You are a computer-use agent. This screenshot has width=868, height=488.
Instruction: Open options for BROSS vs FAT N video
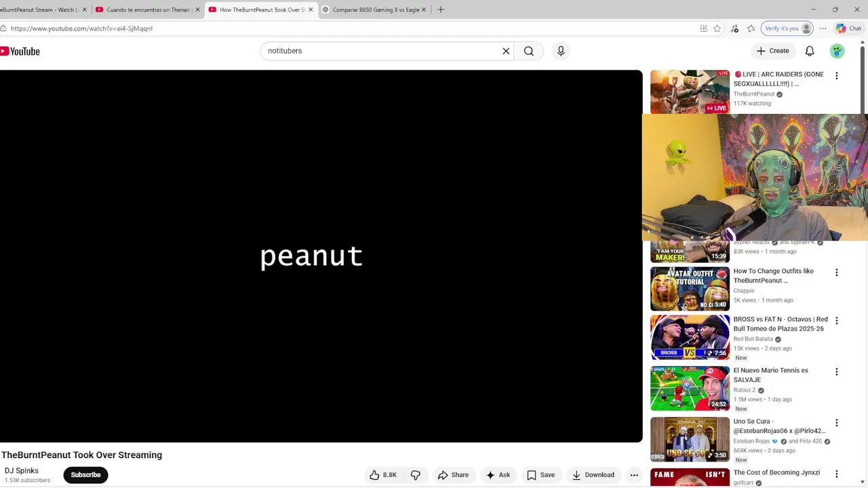pyautogui.click(x=837, y=321)
